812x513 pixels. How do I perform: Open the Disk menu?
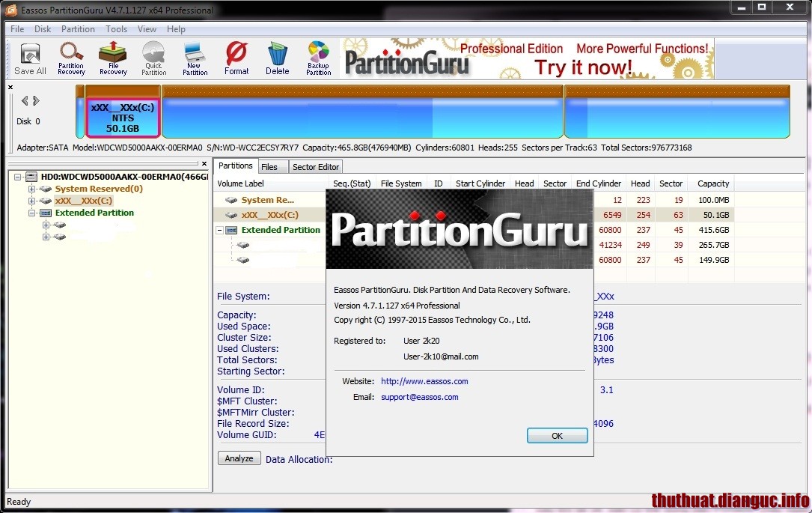43,29
